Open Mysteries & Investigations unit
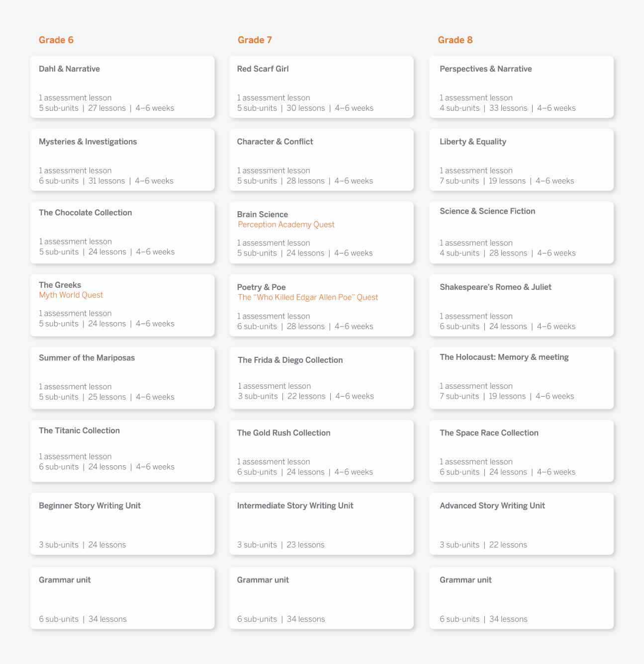644x664 pixels. pyautogui.click(x=122, y=160)
